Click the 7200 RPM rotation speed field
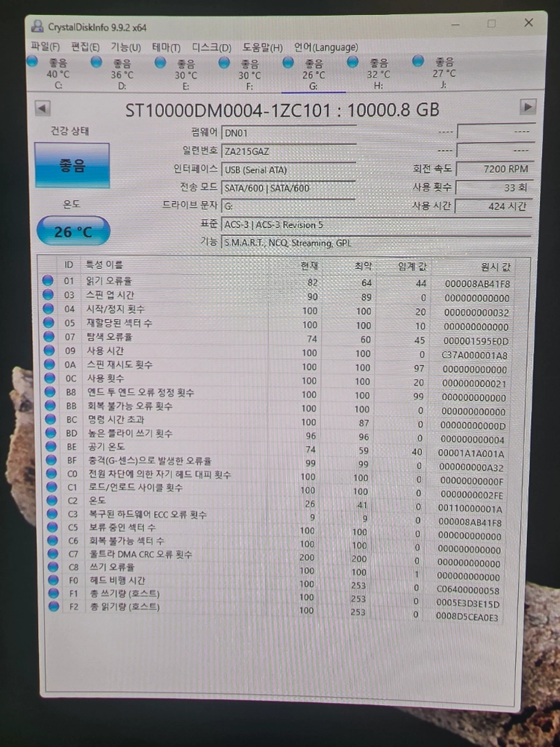 (494, 169)
